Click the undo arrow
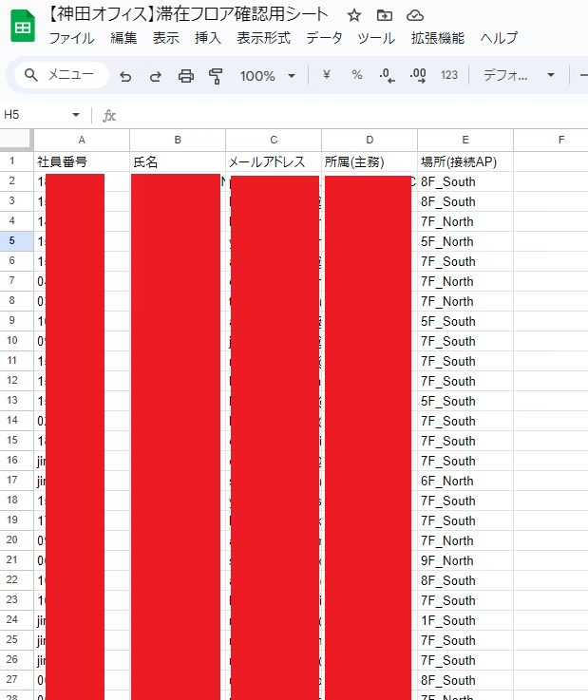The width and height of the screenshot is (588, 700). pos(125,76)
